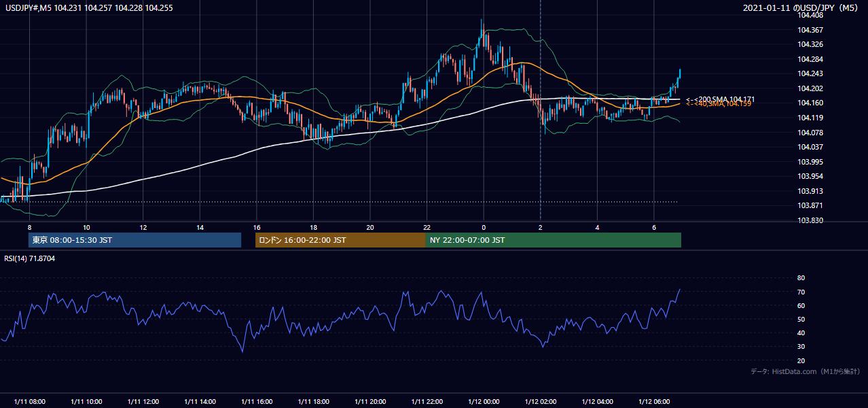Click the NY 22:00-07:00 JST session bar
The width and height of the screenshot is (868, 408).
[x=554, y=240]
